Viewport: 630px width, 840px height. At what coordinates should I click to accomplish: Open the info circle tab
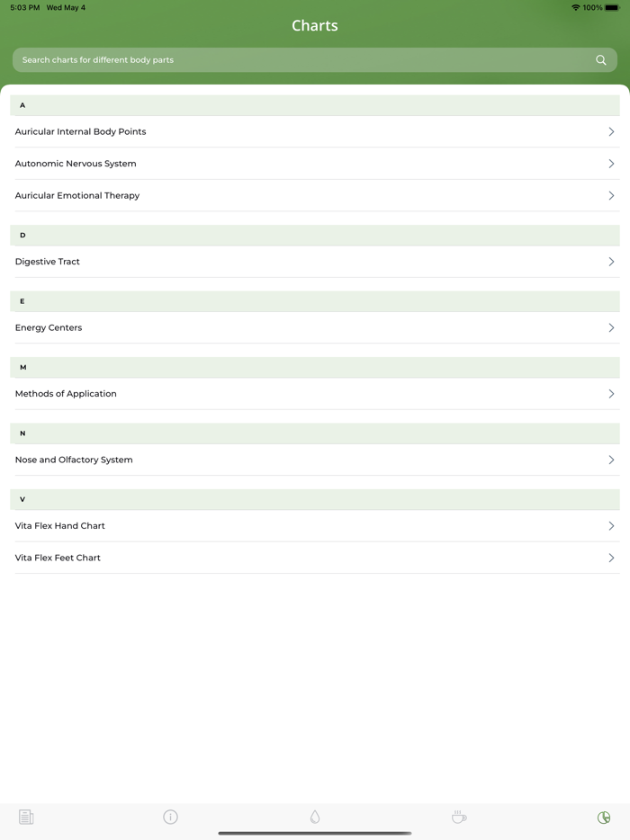click(170, 817)
